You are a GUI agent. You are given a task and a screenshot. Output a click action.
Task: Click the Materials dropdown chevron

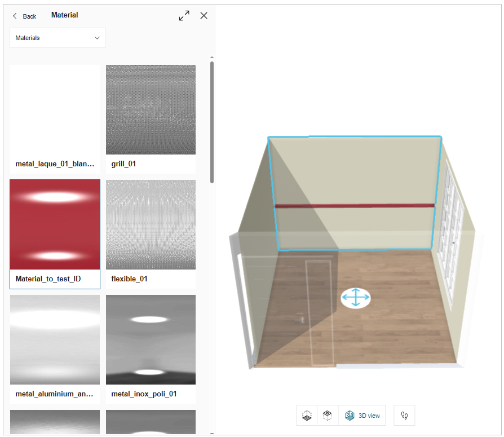pos(96,38)
